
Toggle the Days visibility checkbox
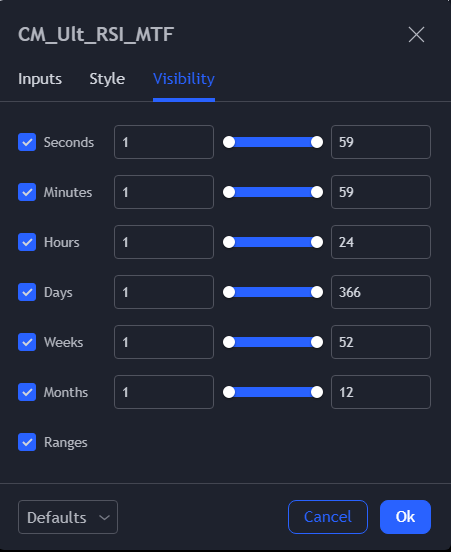point(27,292)
